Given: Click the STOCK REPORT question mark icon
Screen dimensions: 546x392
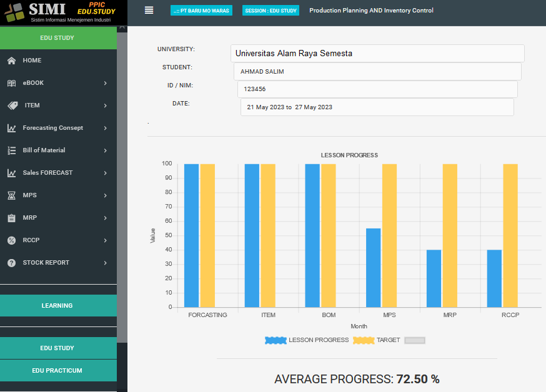Looking at the screenshot, I should (x=11, y=263).
